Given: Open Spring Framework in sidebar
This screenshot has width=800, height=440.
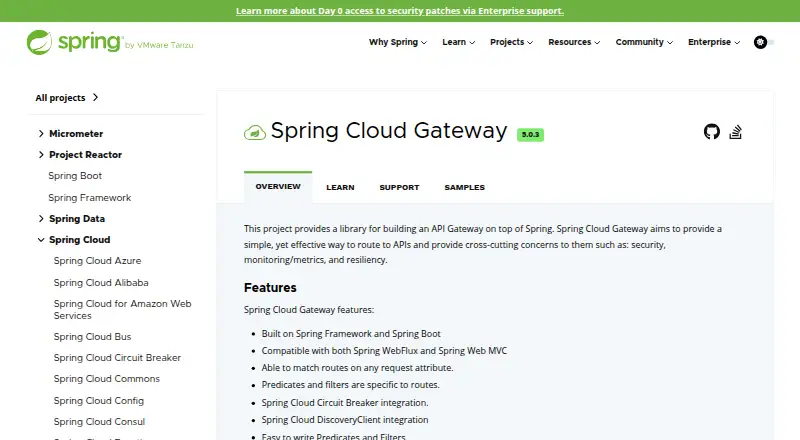Looking at the screenshot, I should point(90,198).
